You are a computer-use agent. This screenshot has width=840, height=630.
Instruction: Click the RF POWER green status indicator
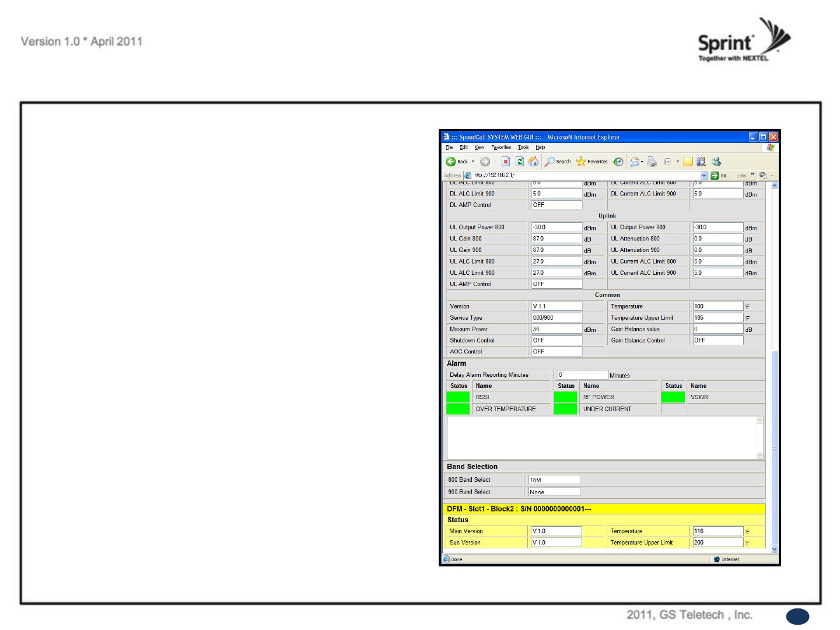565,397
